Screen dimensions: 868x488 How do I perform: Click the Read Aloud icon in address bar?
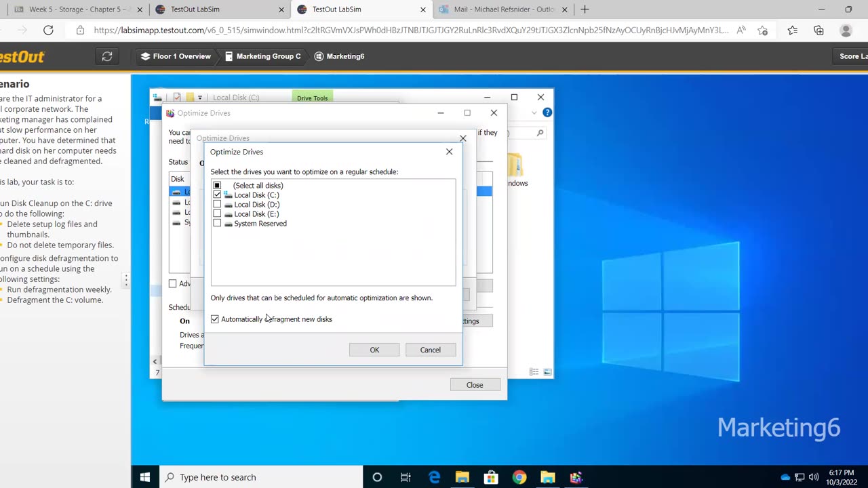(741, 30)
